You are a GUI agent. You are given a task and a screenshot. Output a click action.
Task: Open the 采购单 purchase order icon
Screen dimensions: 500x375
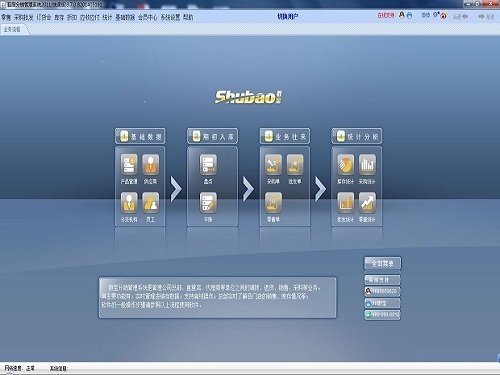tap(273, 165)
